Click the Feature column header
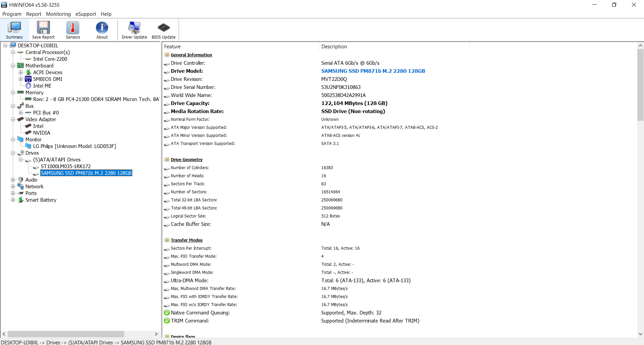 point(240,47)
